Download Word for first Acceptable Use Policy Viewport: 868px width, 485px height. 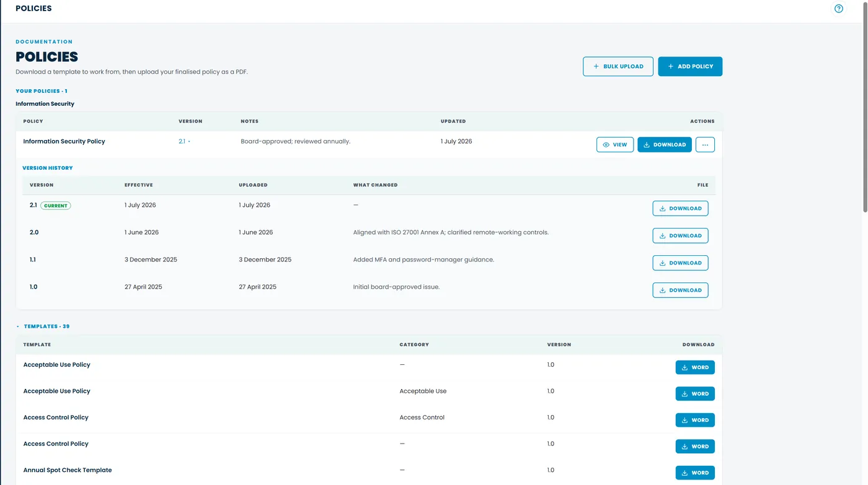(695, 367)
